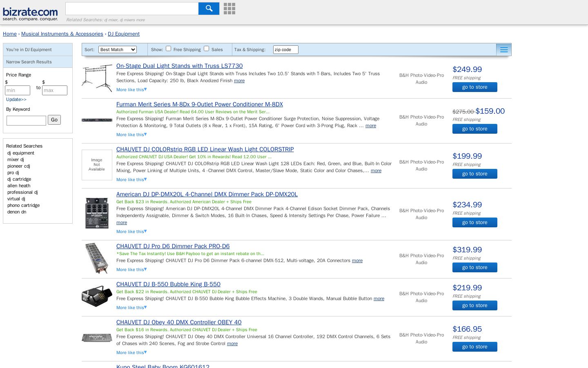Open CHAUVET DJ Pro D6 Dimmer title link
The width and height of the screenshot is (588, 368).
173,246
